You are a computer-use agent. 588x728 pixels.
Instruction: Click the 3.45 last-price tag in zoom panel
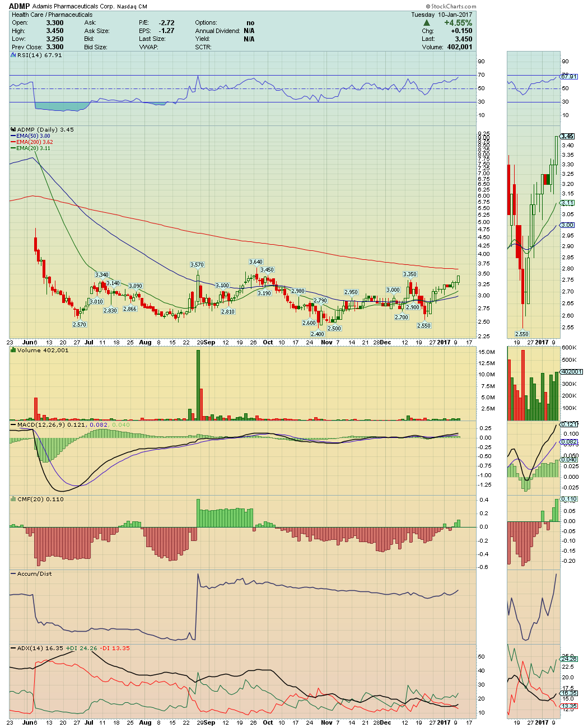point(567,136)
